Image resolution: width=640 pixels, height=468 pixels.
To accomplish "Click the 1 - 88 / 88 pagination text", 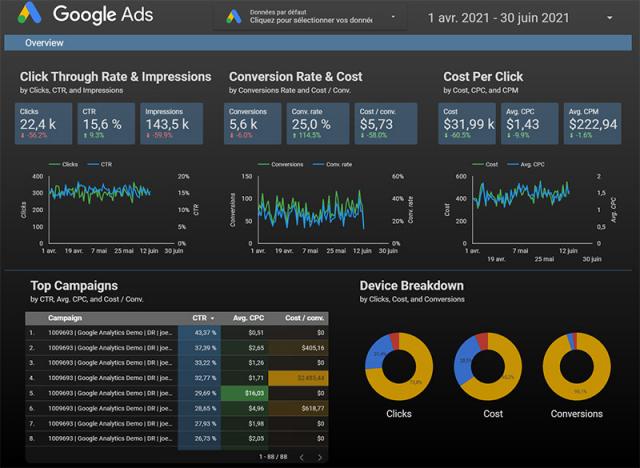I will point(273,457).
